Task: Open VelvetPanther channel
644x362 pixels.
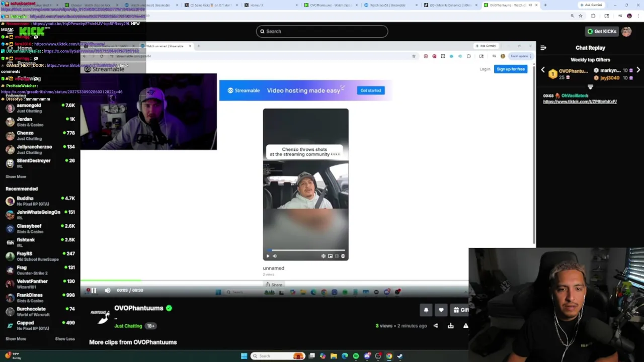Action: [40, 284]
